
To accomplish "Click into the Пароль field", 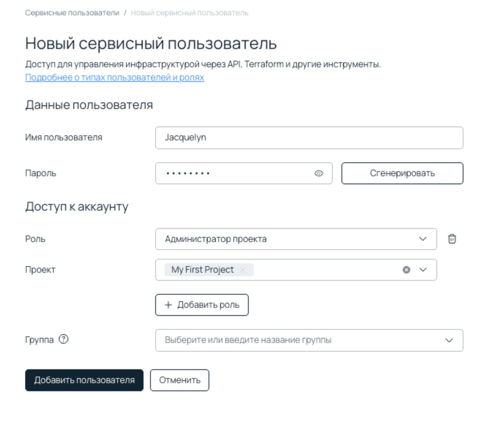I will pos(234,173).
